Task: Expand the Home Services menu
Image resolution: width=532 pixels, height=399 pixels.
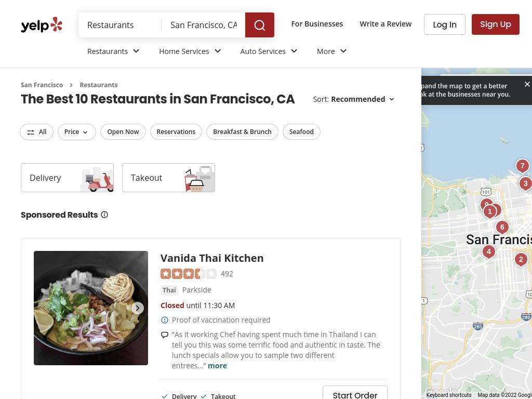Action: click(x=190, y=51)
